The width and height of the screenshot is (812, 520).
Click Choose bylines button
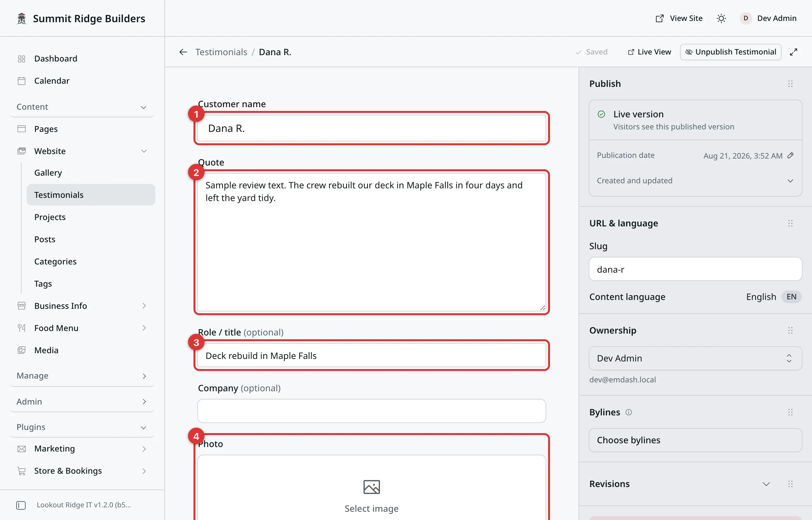point(695,440)
